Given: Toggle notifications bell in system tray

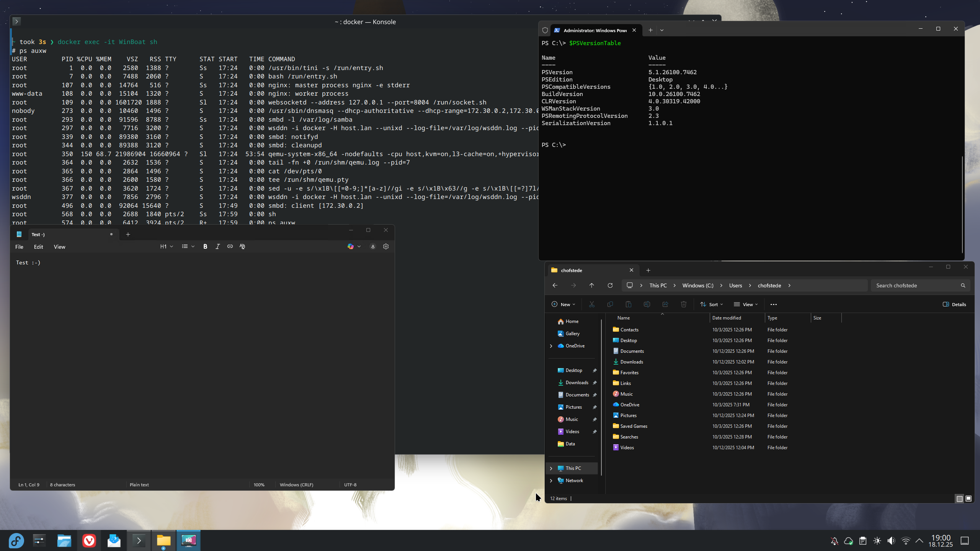Looking at the screenshot, I should [835, 541].
